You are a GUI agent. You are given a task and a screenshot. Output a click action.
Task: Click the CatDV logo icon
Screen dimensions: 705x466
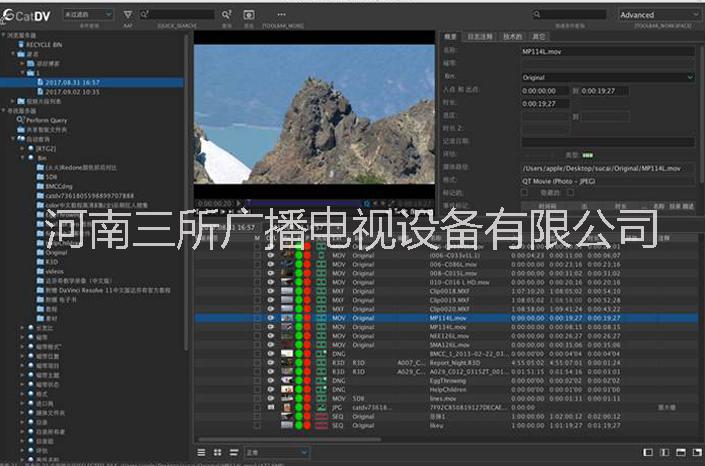coord(10,15)
